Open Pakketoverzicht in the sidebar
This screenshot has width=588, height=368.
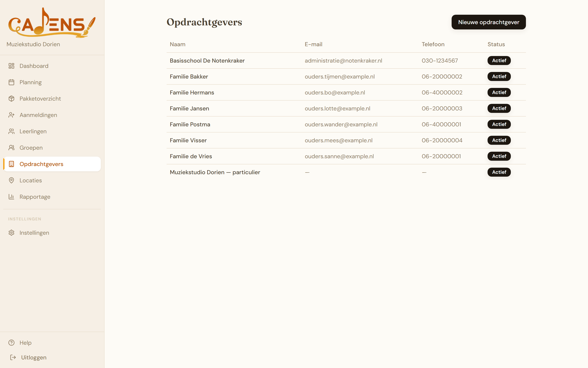(x=52, y=99)
